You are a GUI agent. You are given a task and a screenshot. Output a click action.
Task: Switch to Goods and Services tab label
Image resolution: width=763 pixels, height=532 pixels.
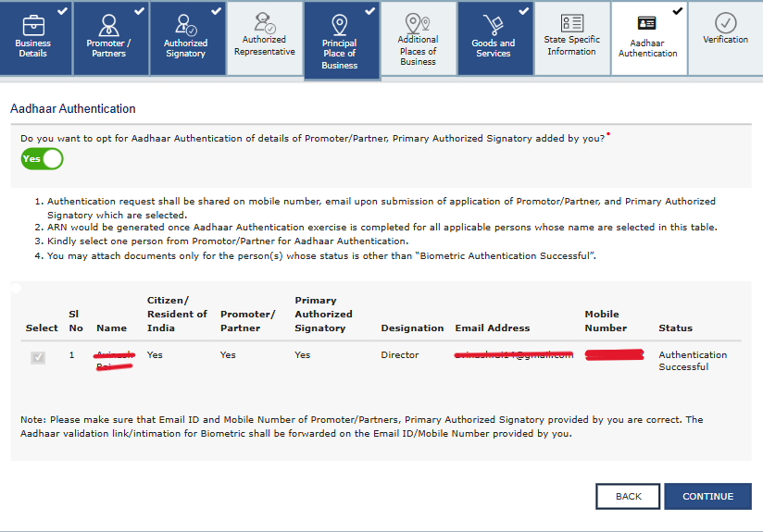pyautogui.click(x=493, y=48)
